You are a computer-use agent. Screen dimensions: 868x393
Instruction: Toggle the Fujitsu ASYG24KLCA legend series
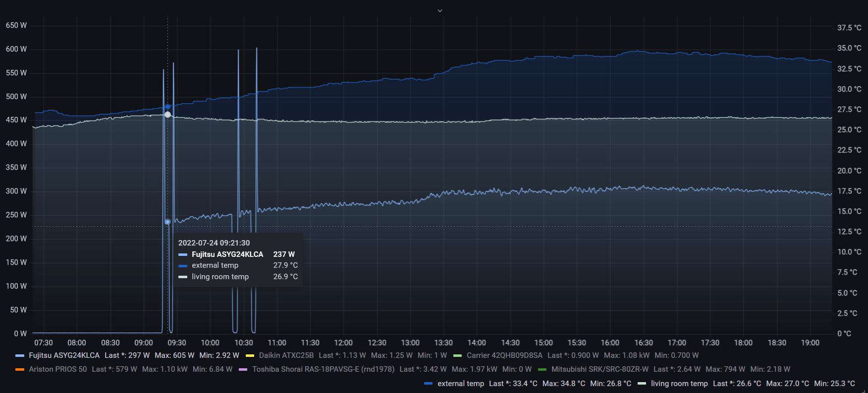[64, 355]
